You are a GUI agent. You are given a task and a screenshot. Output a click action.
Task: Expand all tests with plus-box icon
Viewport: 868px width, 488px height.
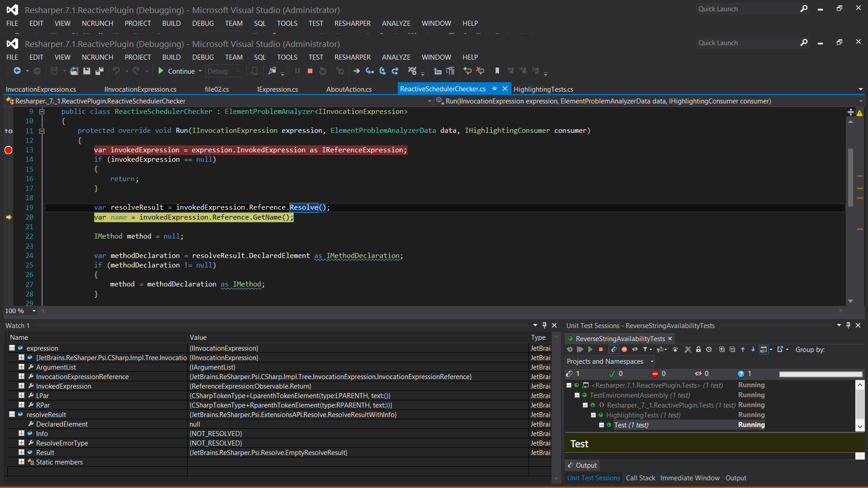point(722,349)
